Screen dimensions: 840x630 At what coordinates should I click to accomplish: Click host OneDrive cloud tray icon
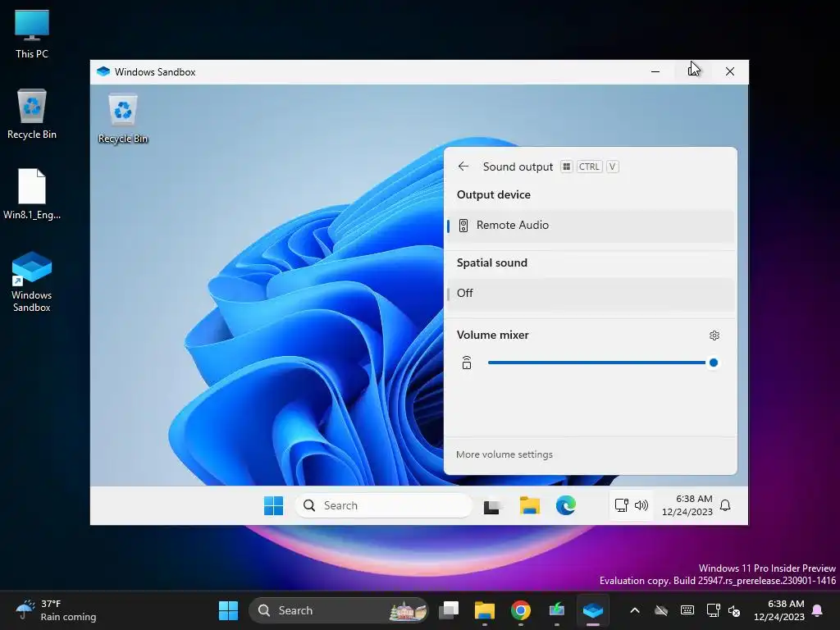pyautogui.click(x=661, y=610)
